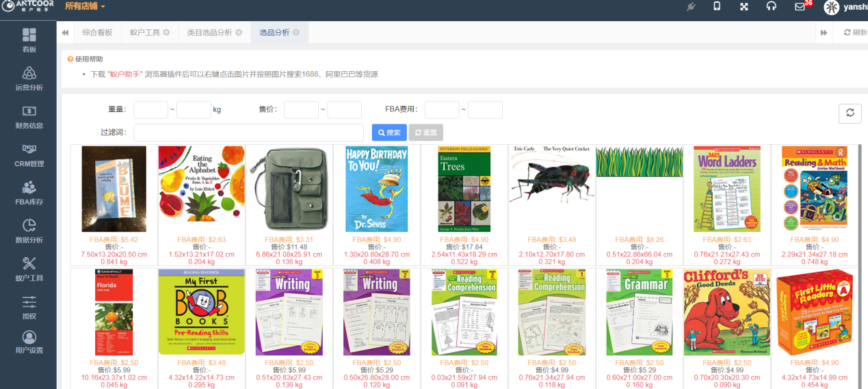Image resolution: width=868 pixels, height=389 pixels.
Task: Open 数据分析 in the sidebar
Action: (29, 232)
